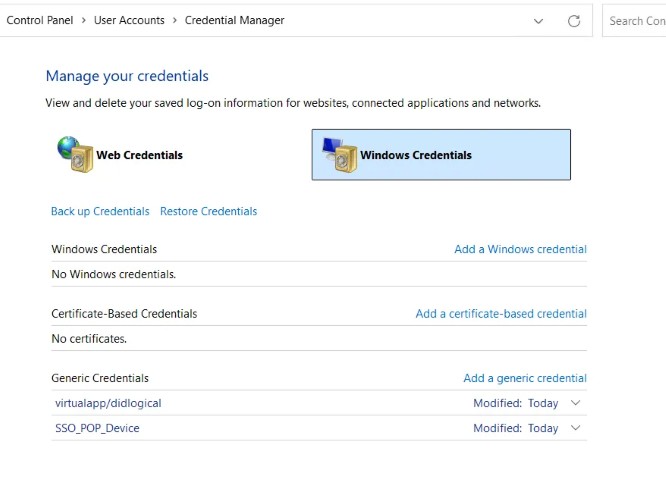Click Modified Today for virtualapp/didlogical

(x=516, y=403)
